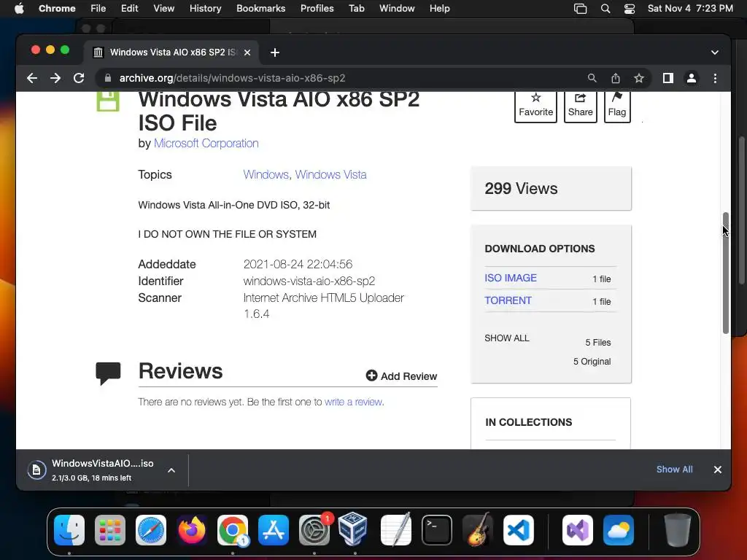Open GarageBand from the Dock
The width and height of the screenshot is (747, 560).
(x=478, y=529)
